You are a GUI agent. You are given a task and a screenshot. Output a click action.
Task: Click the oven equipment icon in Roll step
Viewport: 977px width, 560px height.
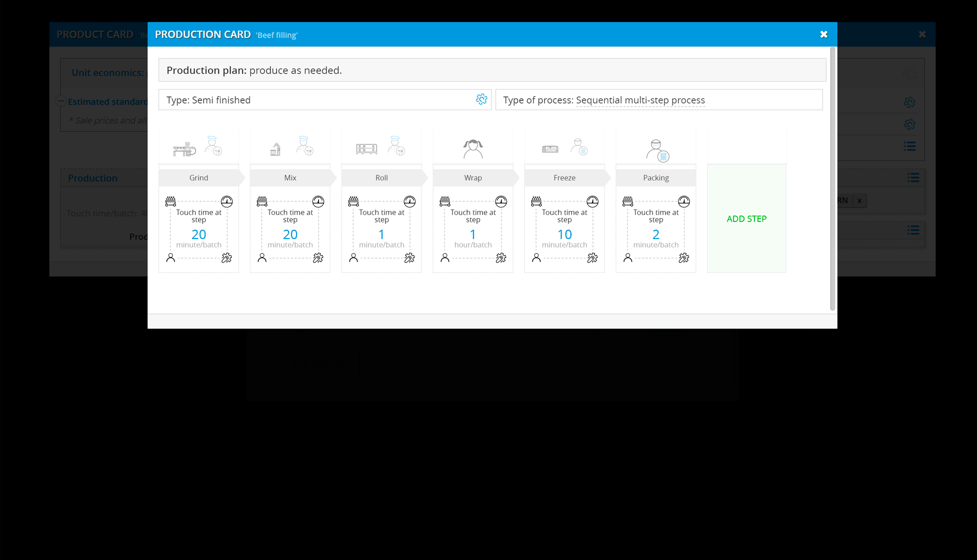click(x=366, y=148)
